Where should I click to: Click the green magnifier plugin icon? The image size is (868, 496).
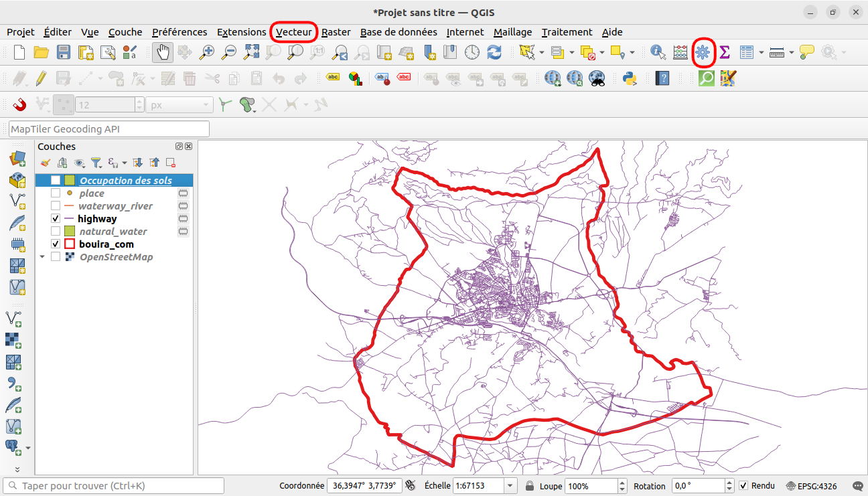pos(707,78)
